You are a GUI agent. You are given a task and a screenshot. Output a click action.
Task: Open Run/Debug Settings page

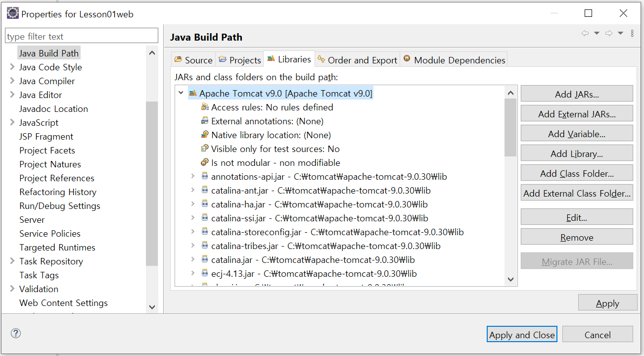point(59,205)
